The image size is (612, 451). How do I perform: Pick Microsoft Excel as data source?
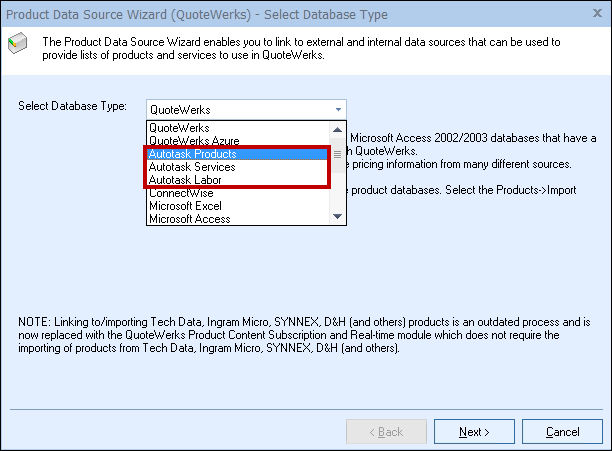184,206
